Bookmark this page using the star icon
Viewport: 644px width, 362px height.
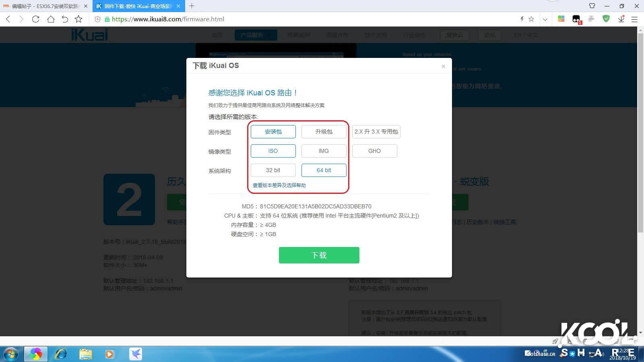tap(532, 19)
